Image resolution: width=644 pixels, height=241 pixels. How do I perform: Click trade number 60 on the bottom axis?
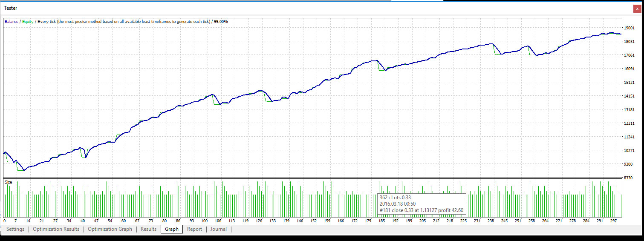point(124,221)
